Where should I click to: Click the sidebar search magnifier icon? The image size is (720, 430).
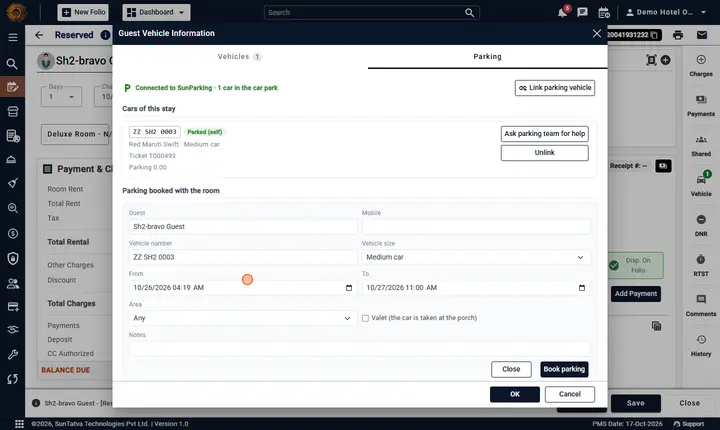[12, 63]
